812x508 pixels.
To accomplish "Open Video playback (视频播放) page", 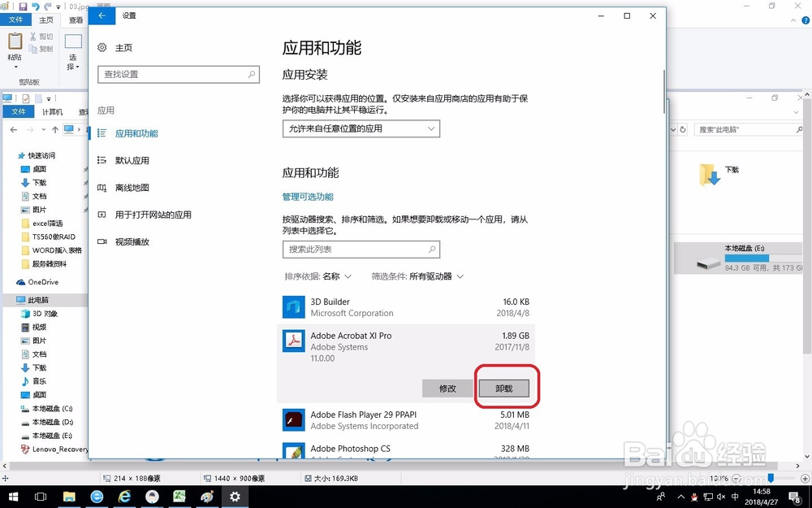I will (132, 241).
